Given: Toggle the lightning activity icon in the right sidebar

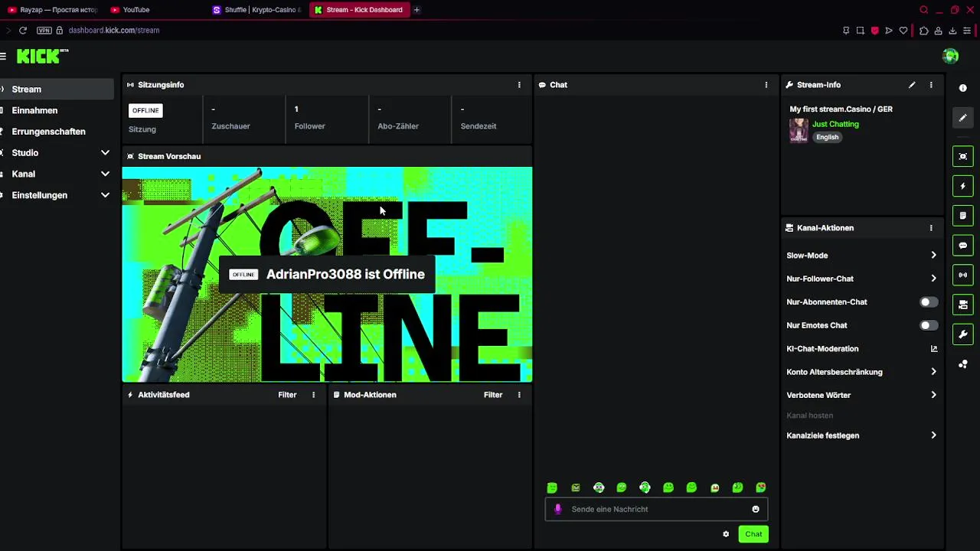Looking at the screenshot, I should (x=963, y=186).
